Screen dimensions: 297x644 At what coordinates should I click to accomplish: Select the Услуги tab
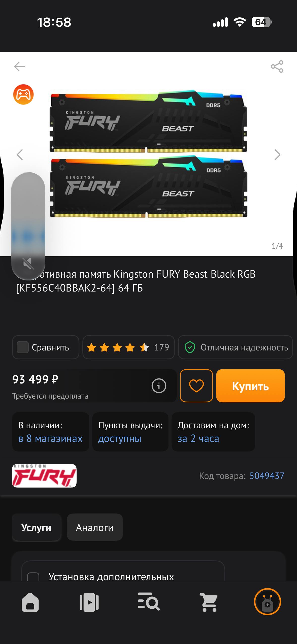pyautogui.click(x=36, y=527)
